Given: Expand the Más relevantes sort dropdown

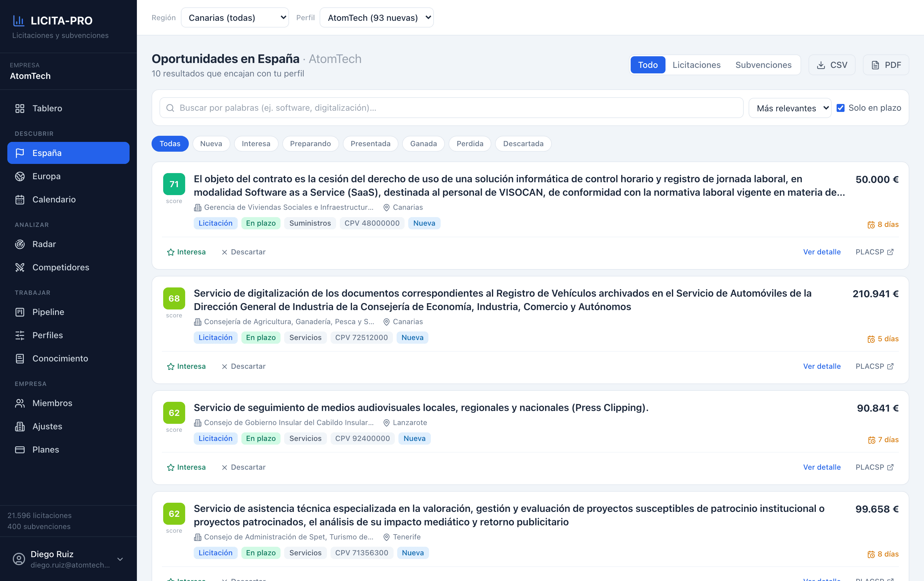Looking at the screenshot, I should click(790, 108).
